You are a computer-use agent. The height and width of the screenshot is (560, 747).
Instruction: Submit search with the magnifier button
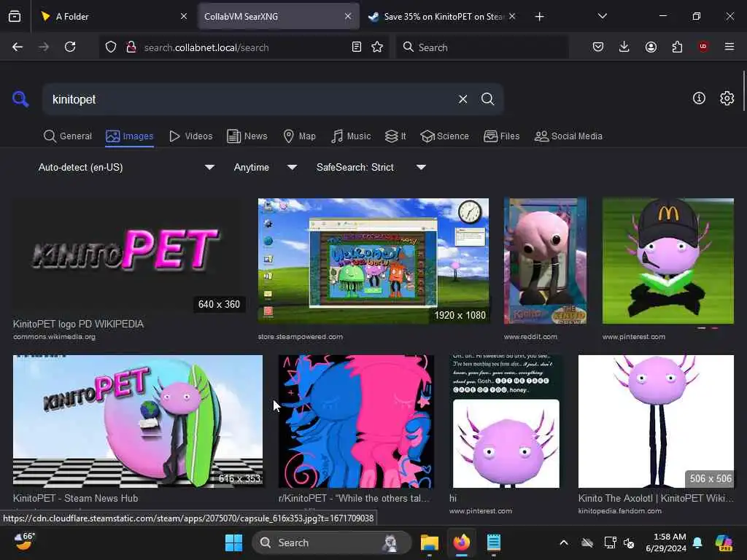tap(488, 99)
